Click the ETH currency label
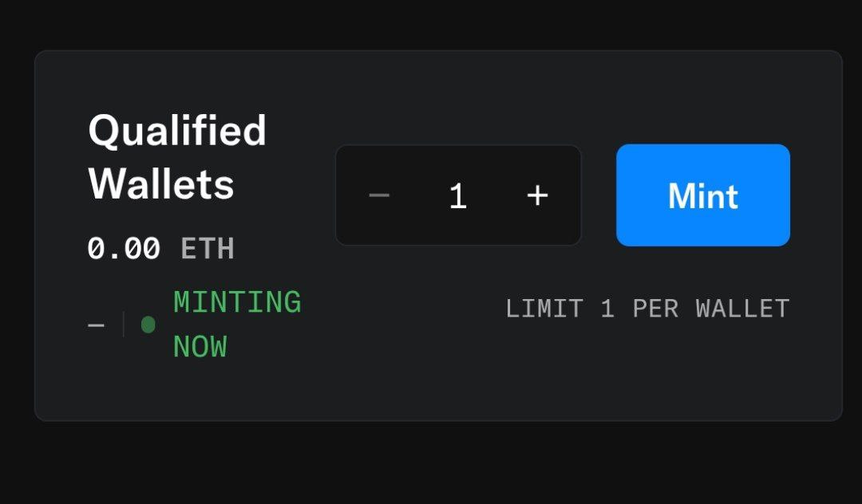 [207, 249]
